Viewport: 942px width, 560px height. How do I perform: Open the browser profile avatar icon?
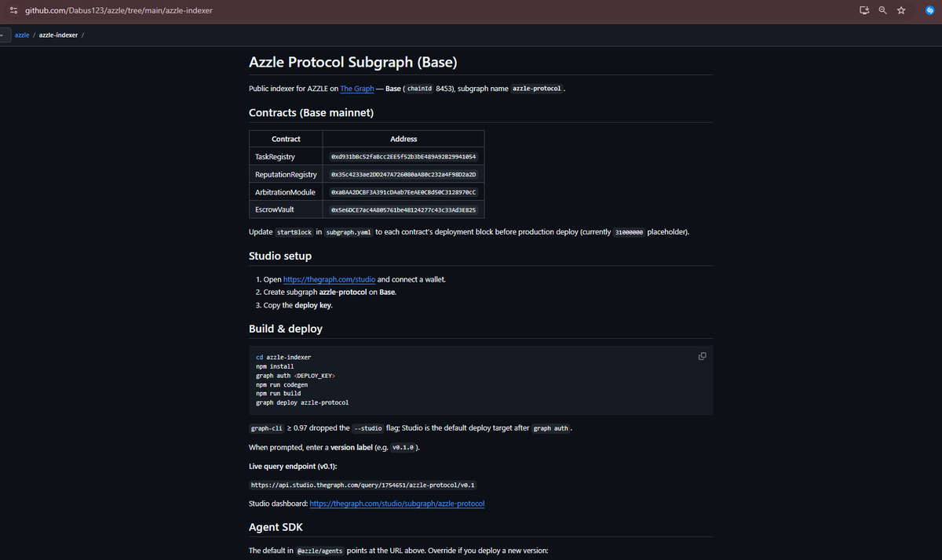(x=929, y=11)
